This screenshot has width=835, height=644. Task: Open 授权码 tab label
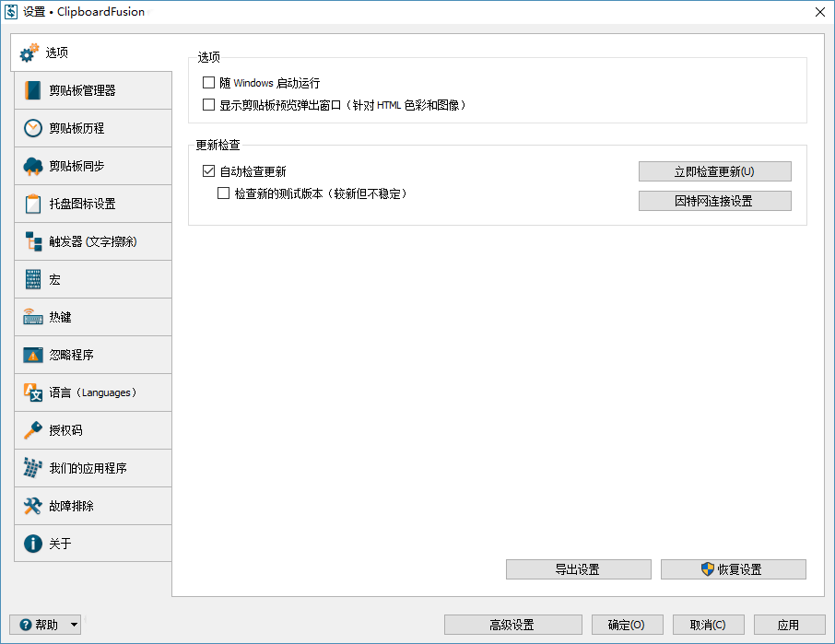(x=66, y=430)
